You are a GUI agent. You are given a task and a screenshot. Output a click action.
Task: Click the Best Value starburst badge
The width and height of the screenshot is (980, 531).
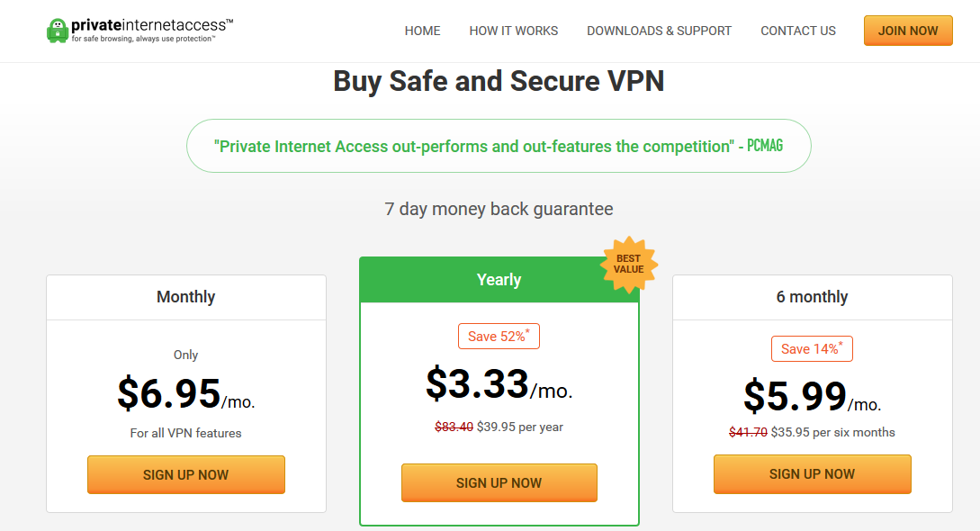[629, 265]
